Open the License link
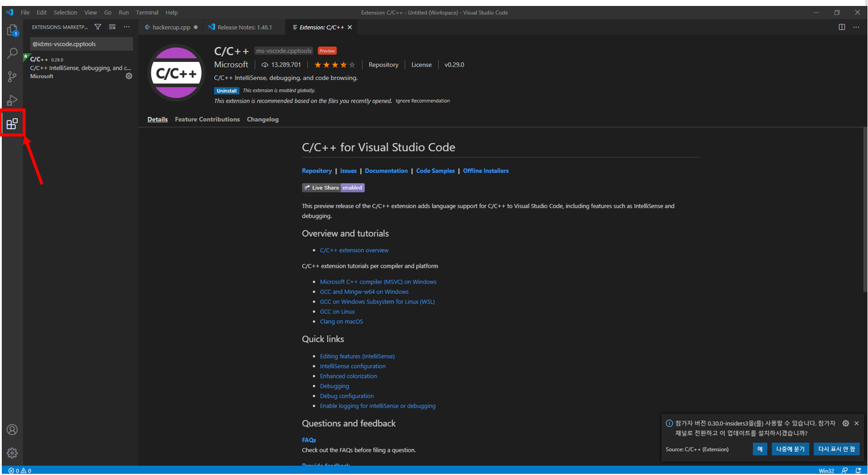 [x=422, y=64]
